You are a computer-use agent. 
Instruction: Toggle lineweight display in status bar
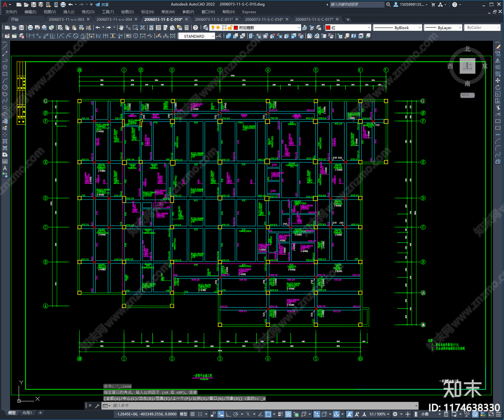point(280,414)
